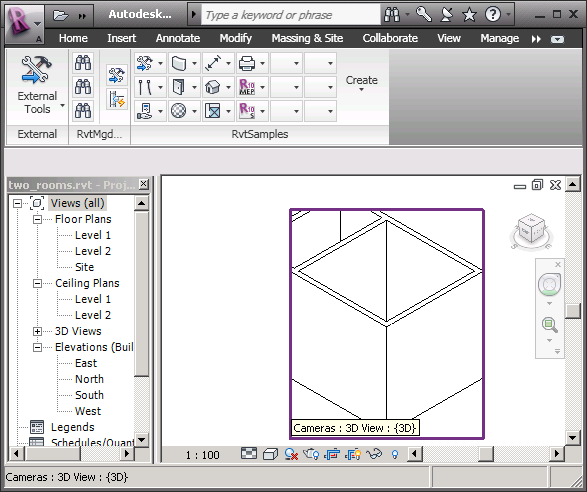Click the Zoom magnifier icon on navigation bar

coord(550,325)
